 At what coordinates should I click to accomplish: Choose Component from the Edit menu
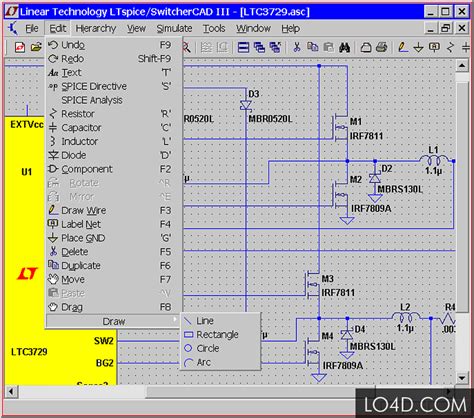[113, 169]
